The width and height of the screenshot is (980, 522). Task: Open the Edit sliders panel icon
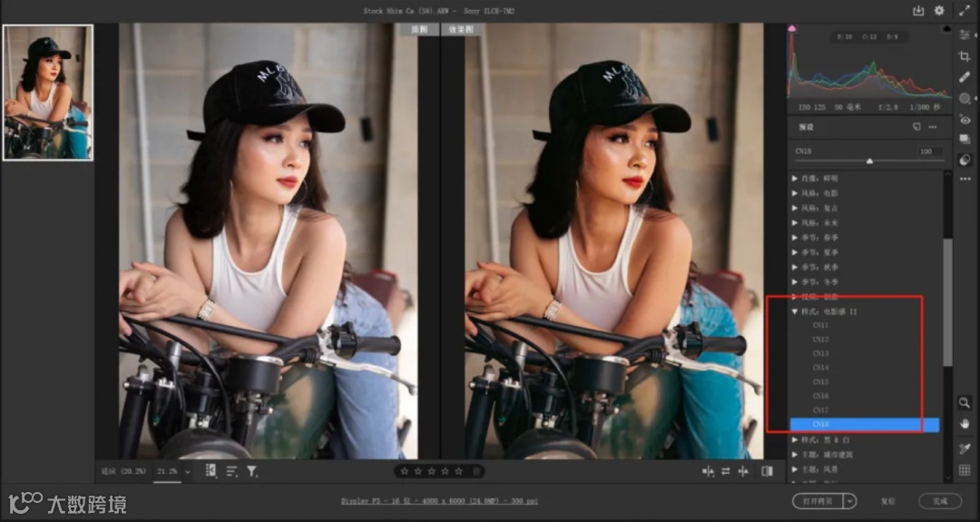pos(965,35)
